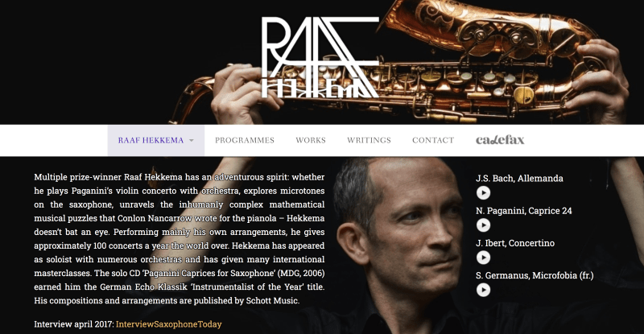
Task: Open the Contact page
Action: pos(433,141)
